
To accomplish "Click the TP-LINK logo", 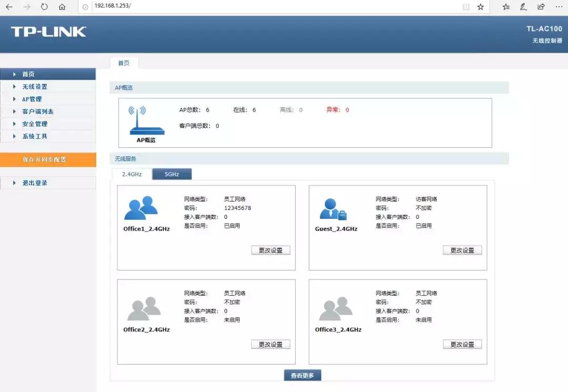I will [x=48, y=32].
